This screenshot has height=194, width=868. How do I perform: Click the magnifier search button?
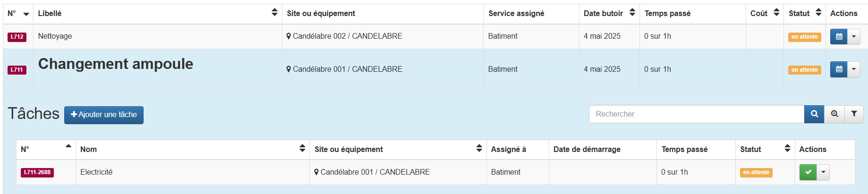tap(814, 114)
